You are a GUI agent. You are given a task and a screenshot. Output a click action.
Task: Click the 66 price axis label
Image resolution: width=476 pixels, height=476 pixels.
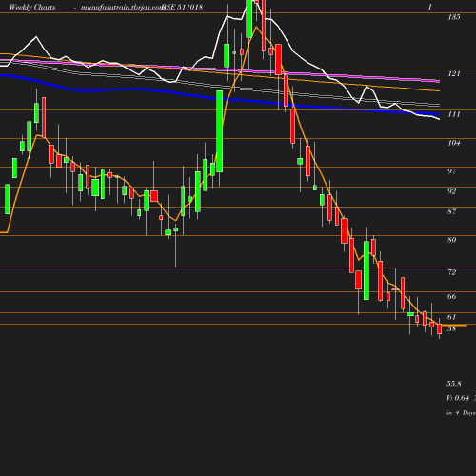click(452, 296)
